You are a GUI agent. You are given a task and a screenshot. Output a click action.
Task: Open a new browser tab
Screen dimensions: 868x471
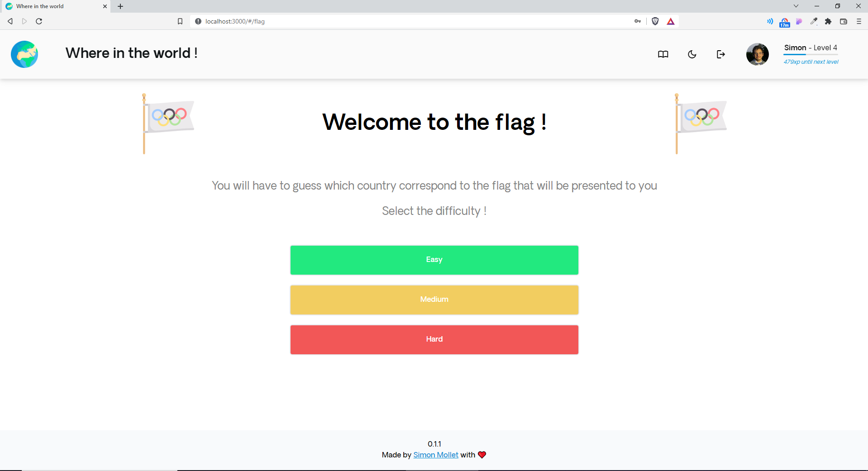pos(120,6)
